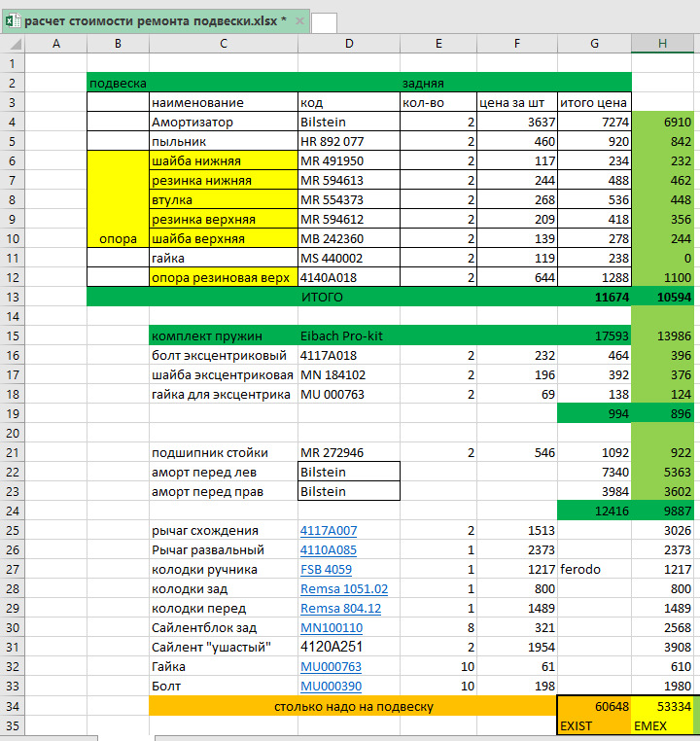Click the select-all corner of the grid
700x741 pixels.
pyautogui.click(x=12, y=44)
